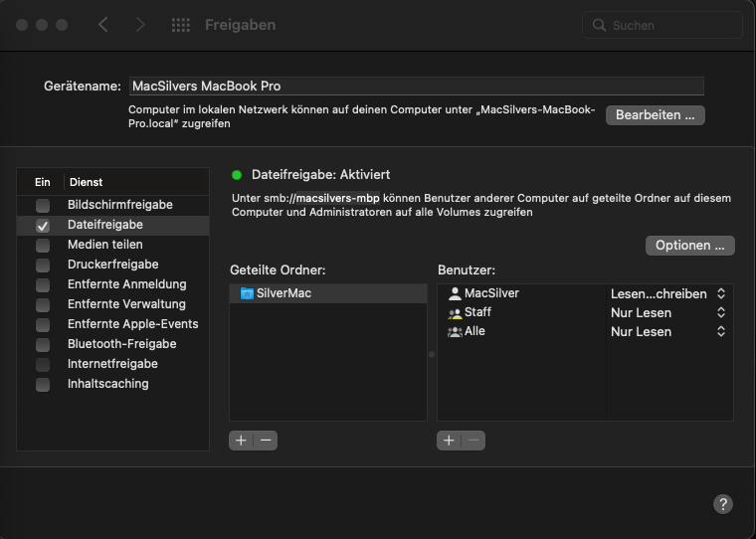Select Medien teilen service row
Image resolution: width=756 pixels, height=539 pixels.
click(x=113, y=245)
